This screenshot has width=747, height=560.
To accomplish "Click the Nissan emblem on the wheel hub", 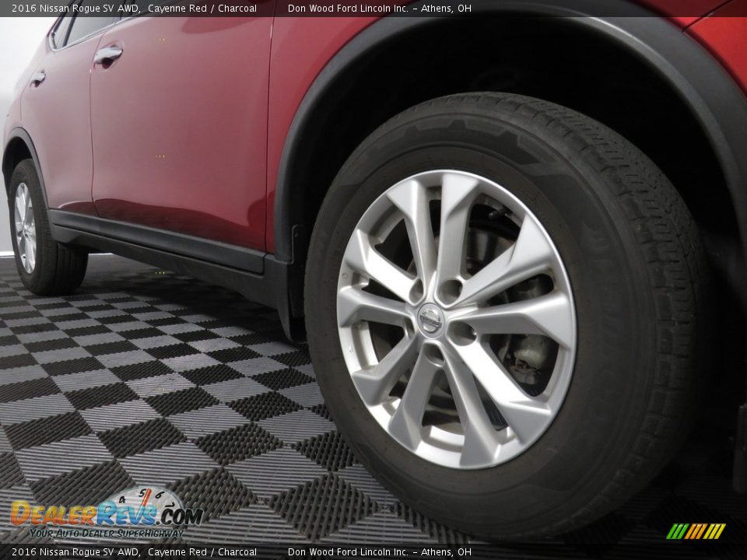I will [x=433, y=320].
